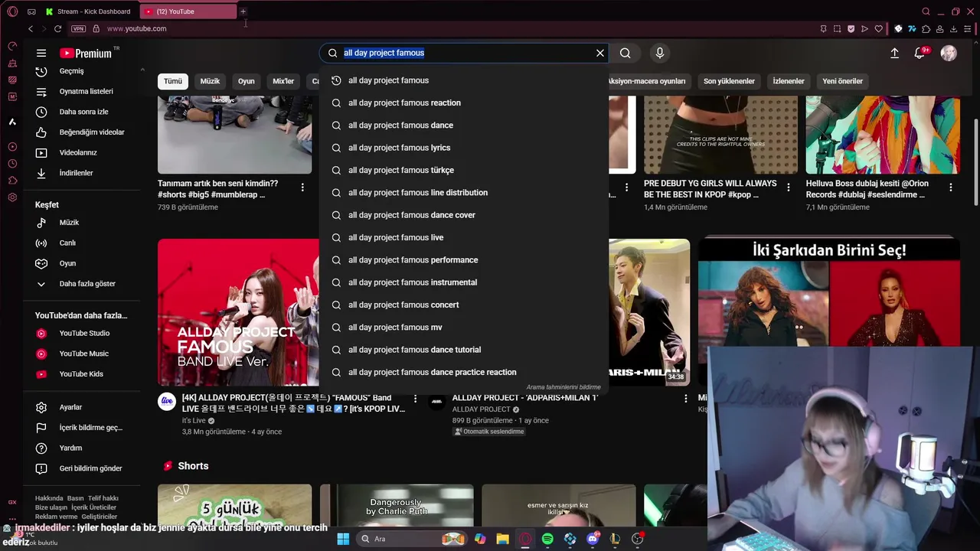Image resolution: width=980 pixels, height=551 pixels.
Task: Select the Son yüklenenler filter chip
Action: 729,81
